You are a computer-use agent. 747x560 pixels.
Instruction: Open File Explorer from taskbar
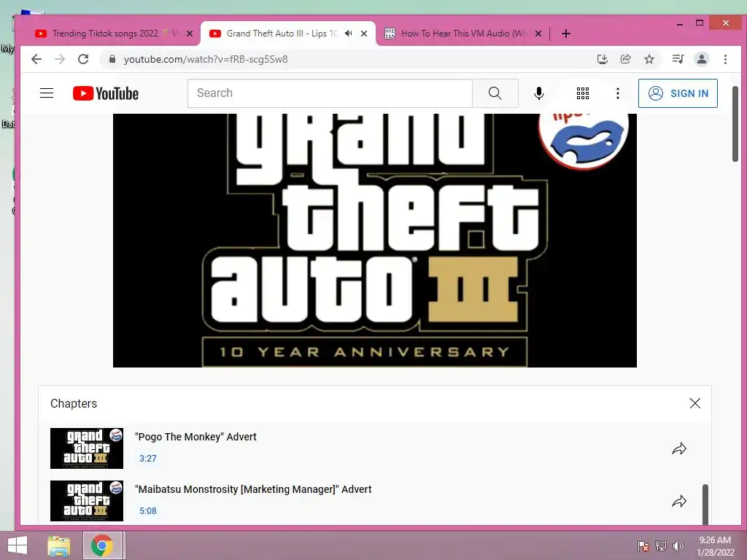pos(58,545)
